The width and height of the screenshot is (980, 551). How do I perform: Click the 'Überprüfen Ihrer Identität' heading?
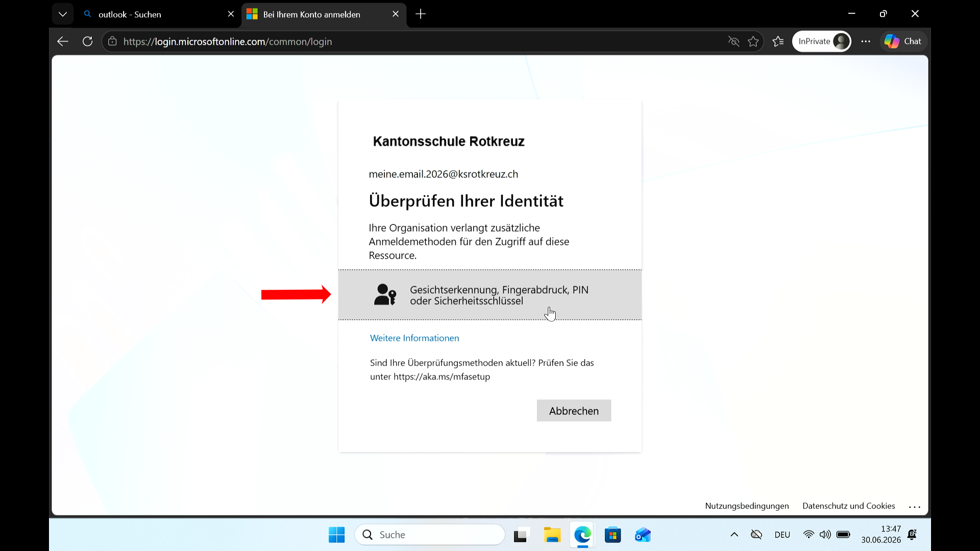coord(466,201)
